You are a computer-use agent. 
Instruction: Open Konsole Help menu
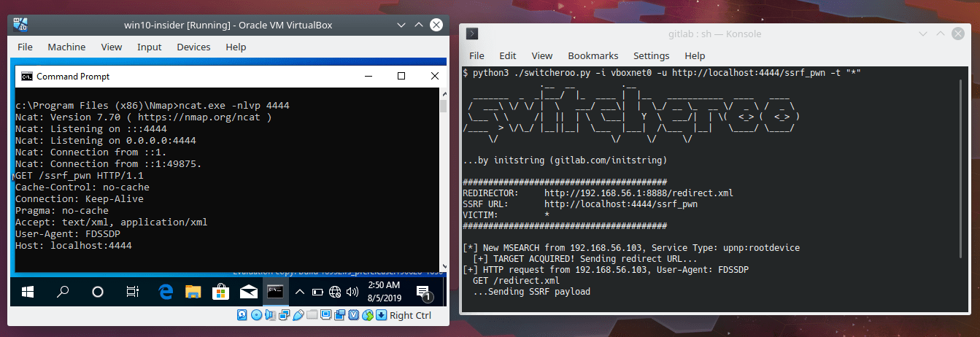tap(695, 55)
